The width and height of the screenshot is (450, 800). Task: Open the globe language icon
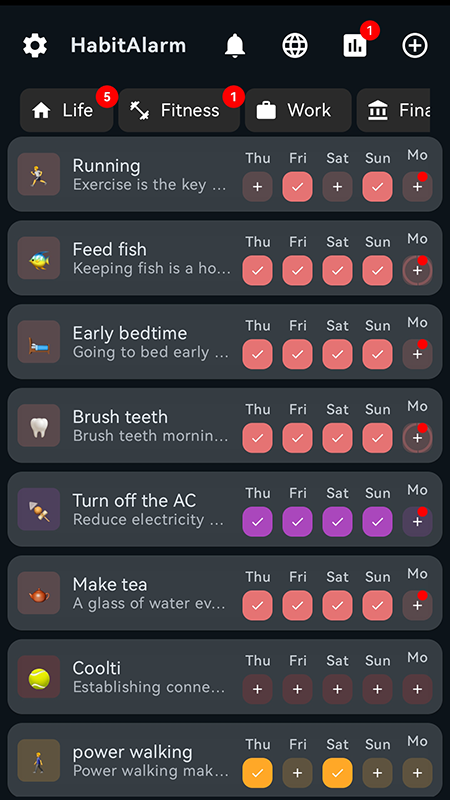pos(295,45)
